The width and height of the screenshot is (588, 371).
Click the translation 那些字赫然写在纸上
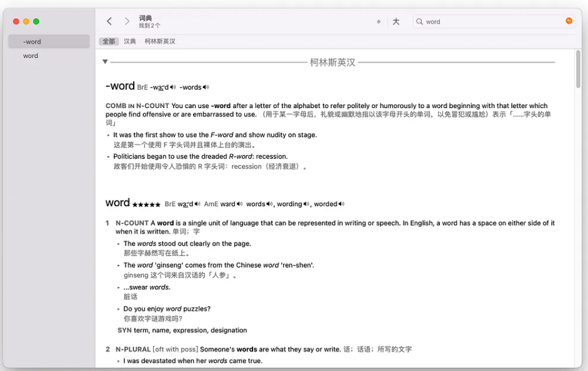click(x=156, y=254)
